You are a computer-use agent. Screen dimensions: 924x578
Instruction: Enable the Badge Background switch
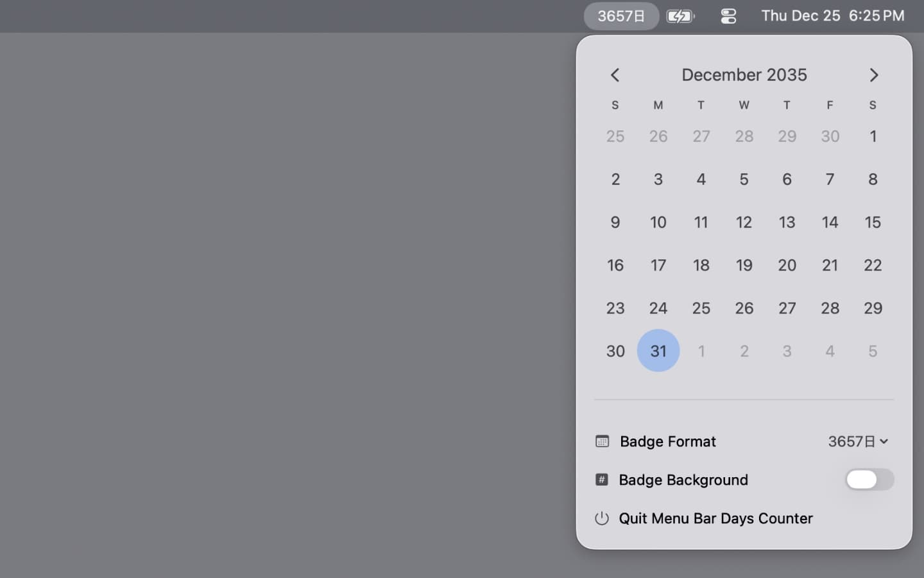(869, 480)
